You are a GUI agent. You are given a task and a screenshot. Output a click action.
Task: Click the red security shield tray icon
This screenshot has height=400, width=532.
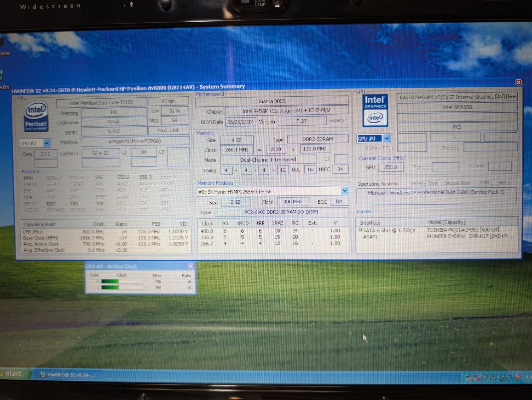[517, 377]
